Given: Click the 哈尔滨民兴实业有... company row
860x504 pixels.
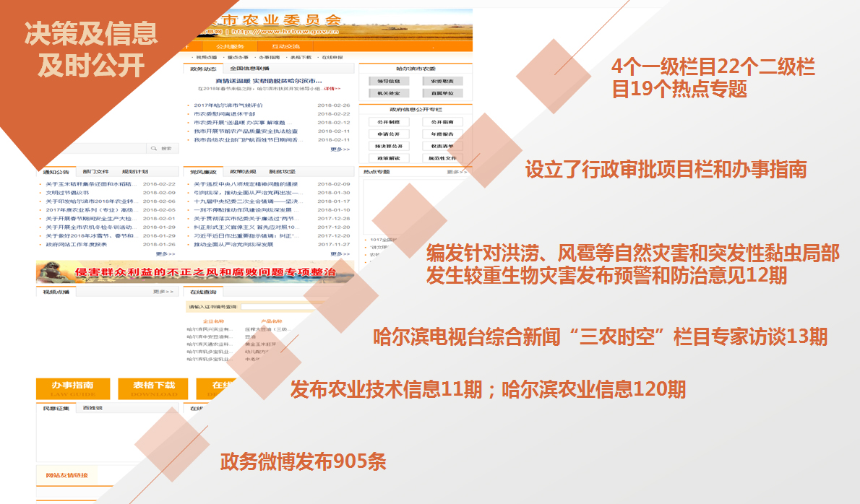Looking at the screenshot, I should [210, 329].
